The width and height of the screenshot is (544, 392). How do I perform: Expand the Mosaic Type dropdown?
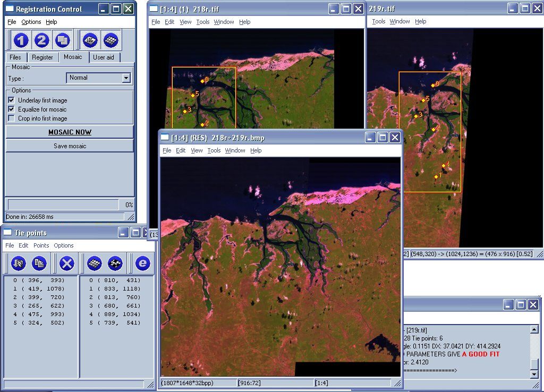126,78
